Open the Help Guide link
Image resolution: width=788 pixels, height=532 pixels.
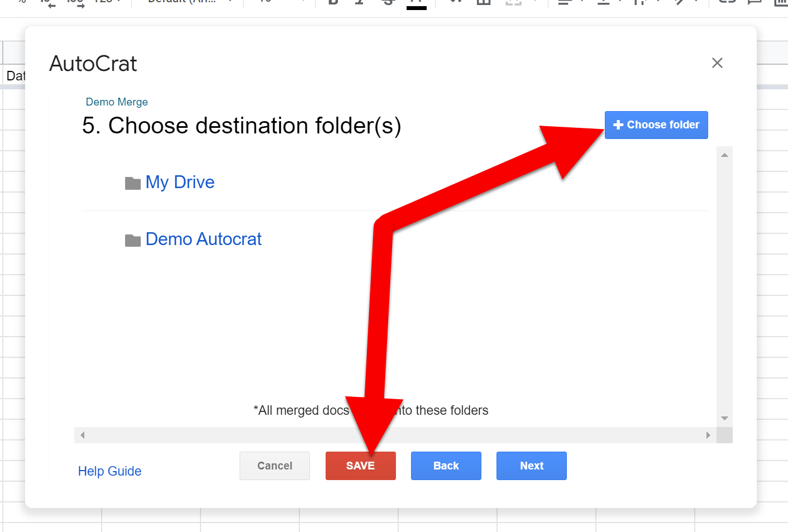pyautogui.click(x=109, y=471)
